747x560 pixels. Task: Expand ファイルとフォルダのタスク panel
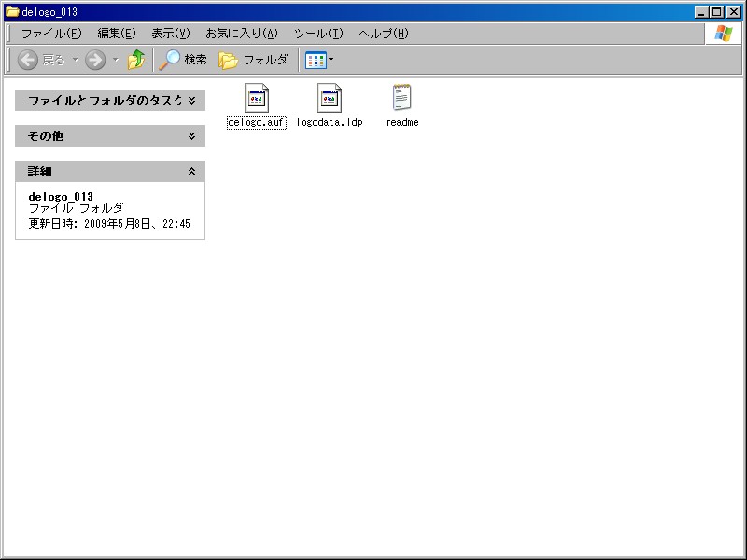tap(110, 101)
